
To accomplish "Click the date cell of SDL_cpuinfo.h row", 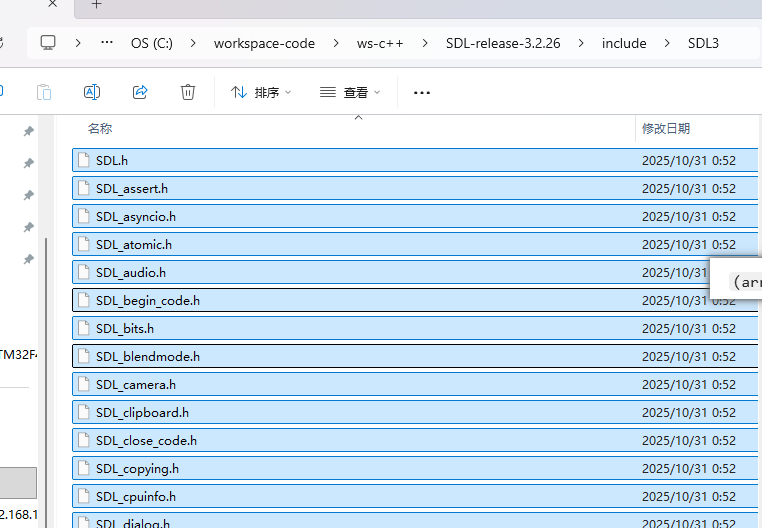I will (689, 496).
